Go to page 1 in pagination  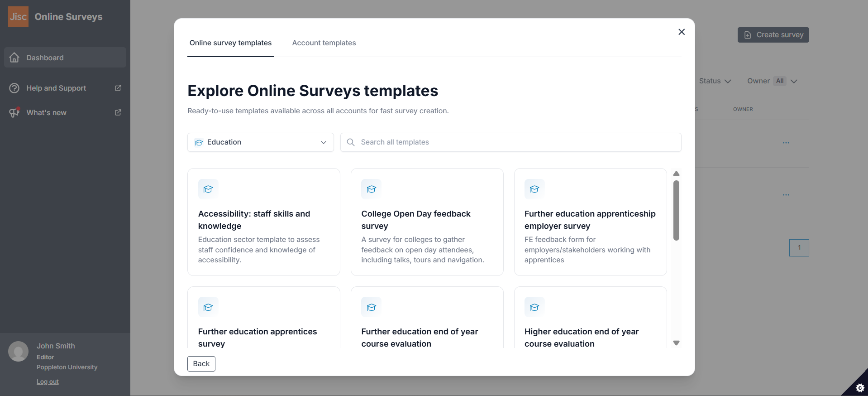point(799,248)
